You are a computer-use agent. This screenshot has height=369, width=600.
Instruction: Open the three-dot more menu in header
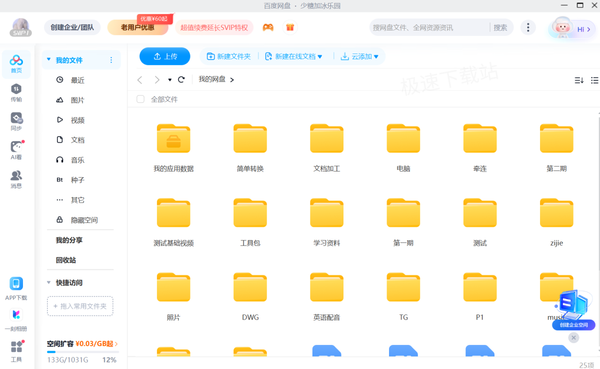coord(528,27)
